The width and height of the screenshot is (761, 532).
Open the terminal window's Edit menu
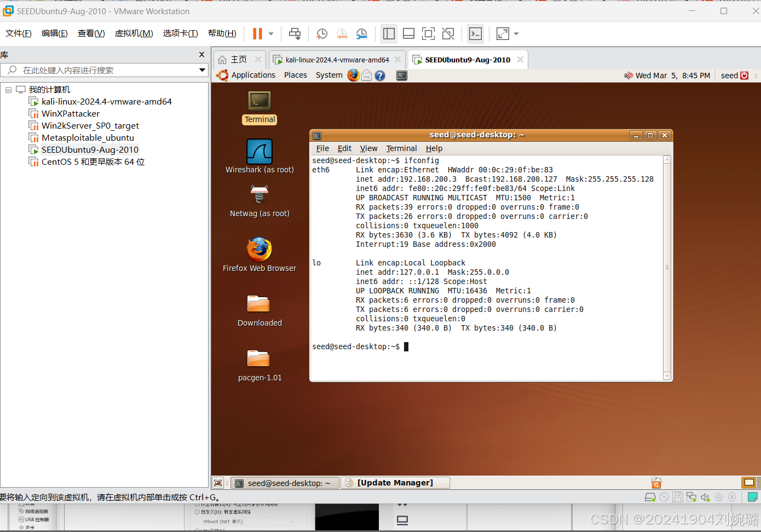point(344,148)
